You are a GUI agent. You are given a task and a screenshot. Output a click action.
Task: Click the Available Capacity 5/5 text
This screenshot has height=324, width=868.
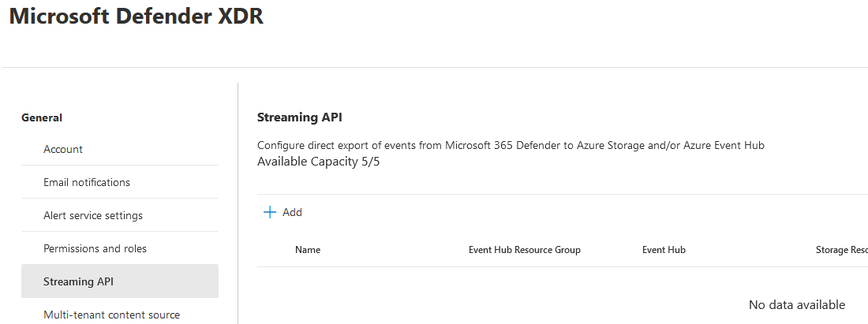(318, 162)
